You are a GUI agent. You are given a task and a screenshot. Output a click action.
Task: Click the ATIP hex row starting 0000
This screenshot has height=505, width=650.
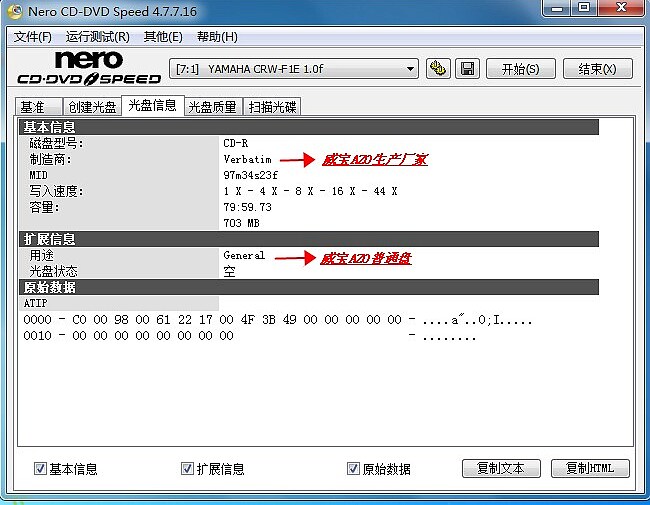click(277, 320)
